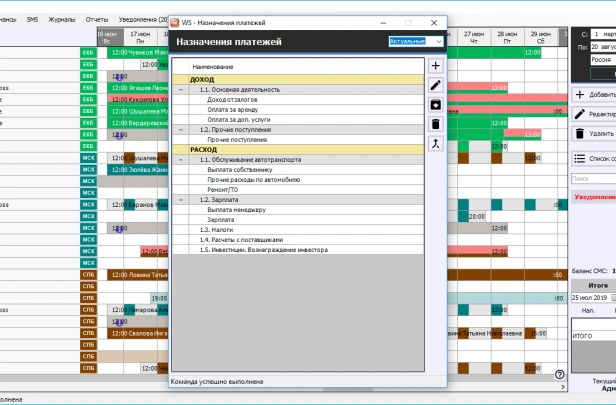Click the pencil edit icon in dialog
The height and width of the screenshot is (405, 616).
(x=435, y=86)
